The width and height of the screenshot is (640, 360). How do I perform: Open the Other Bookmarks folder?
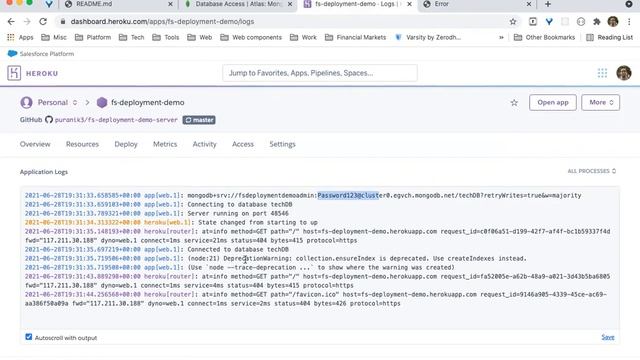[x=544, y=37]
